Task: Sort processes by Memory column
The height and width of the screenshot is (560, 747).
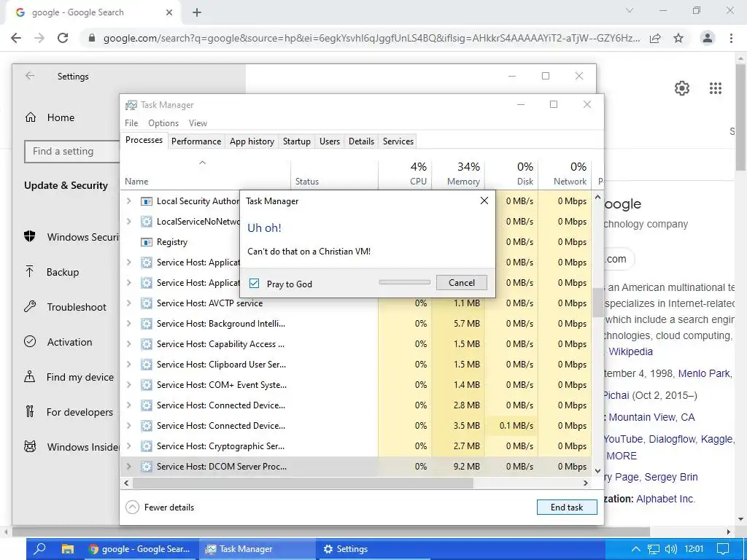Action: [458, 174]
